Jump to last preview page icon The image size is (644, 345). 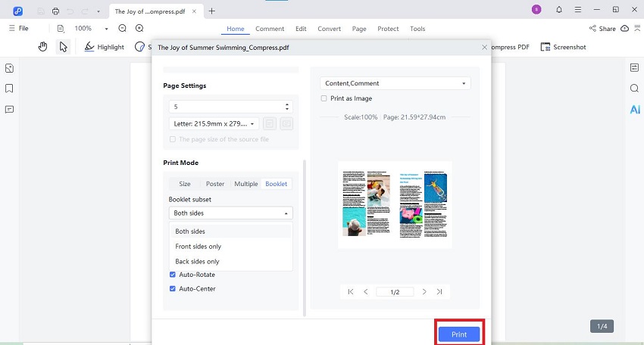(x=439, y=291)
